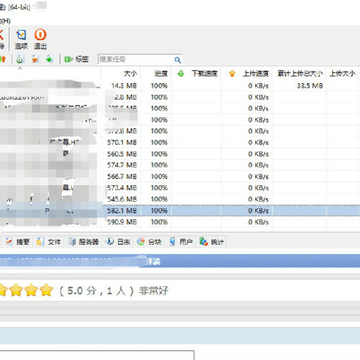Select the 566.7 MB task row
The width and height of the screenshot is (360, 360).
pos(180,176)
